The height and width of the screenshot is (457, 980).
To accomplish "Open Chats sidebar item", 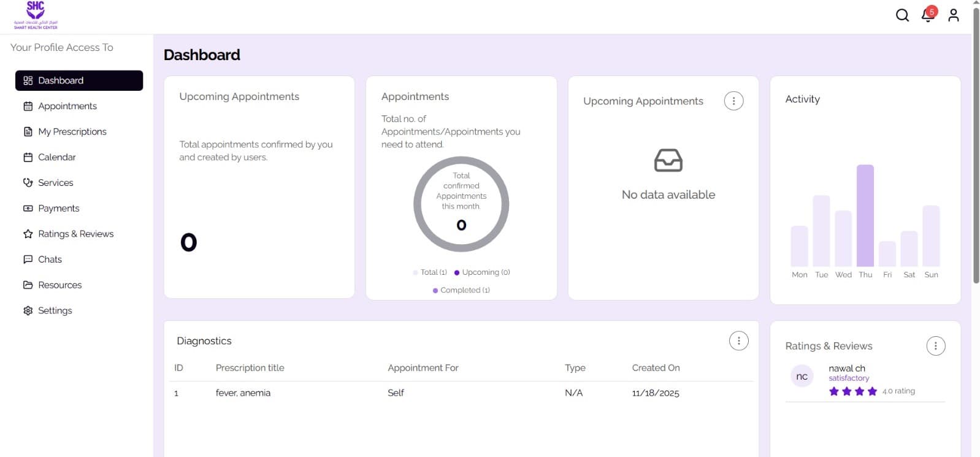I will point(79,259).
